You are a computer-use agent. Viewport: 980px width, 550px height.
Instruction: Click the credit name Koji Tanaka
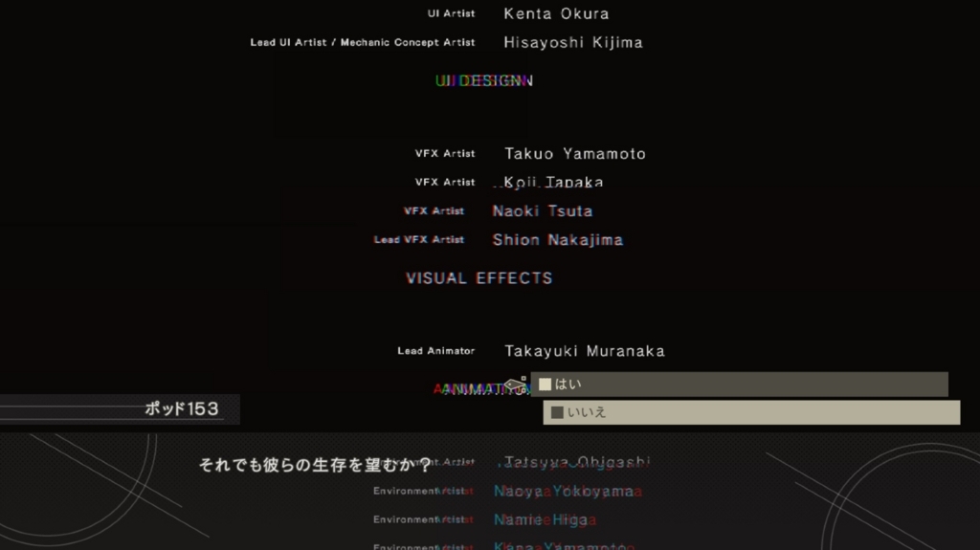pyautogui.click(x=553, y=183)
